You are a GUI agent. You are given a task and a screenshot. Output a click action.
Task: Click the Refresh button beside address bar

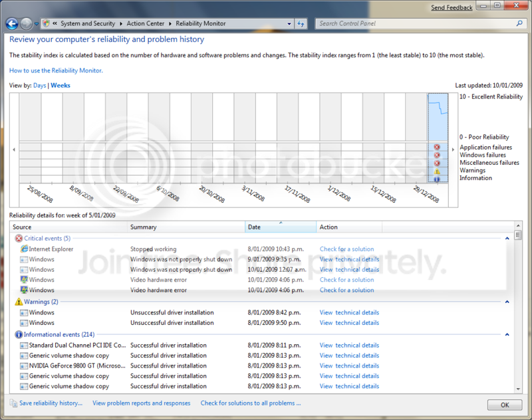point(301,24)
